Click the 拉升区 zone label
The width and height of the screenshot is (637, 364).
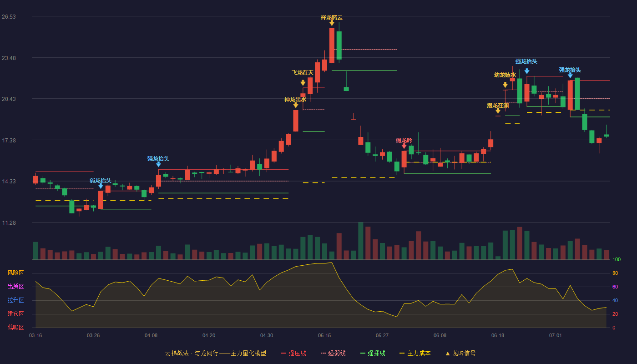coord(15,300)
